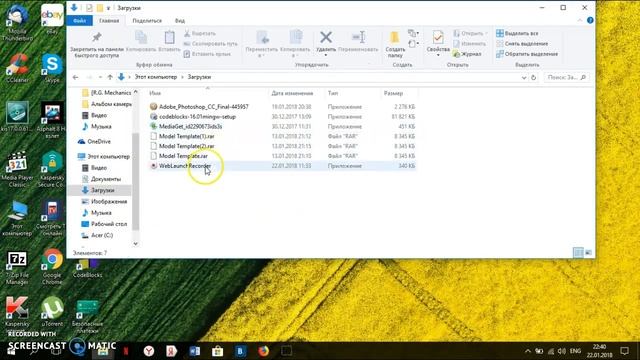
Task: Click Этот компьютер in address breadcrumb
Action: tap(156, 77)
